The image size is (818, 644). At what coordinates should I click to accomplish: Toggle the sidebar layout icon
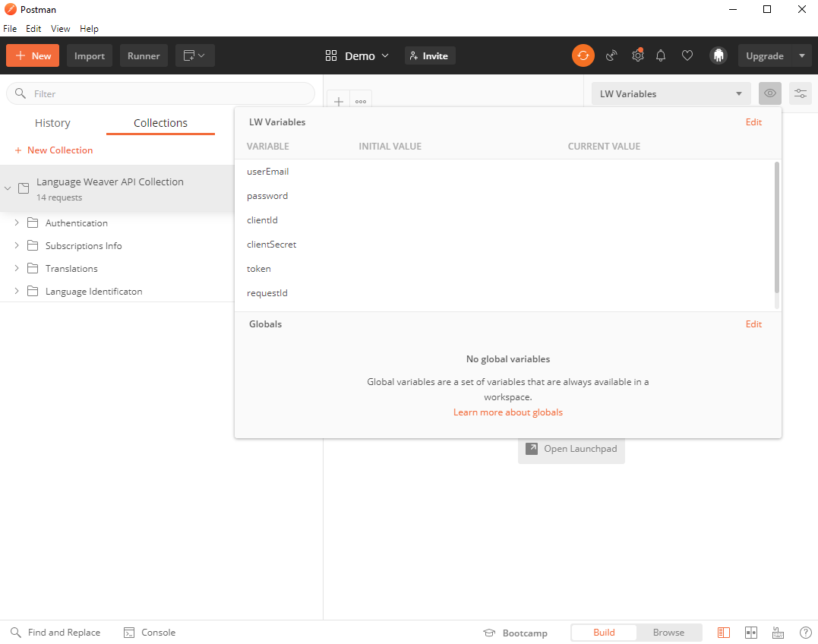pos(724,633)
